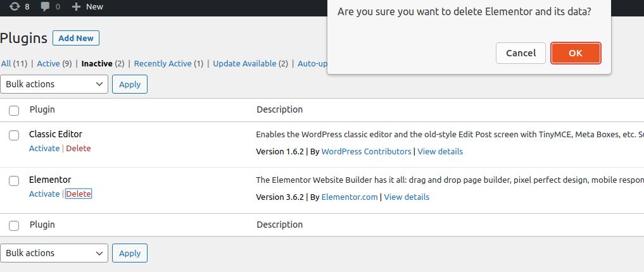Open the comments bubble icon in the admin bar
This screenshot has height=272, width=644.
(x=45, y=6)
